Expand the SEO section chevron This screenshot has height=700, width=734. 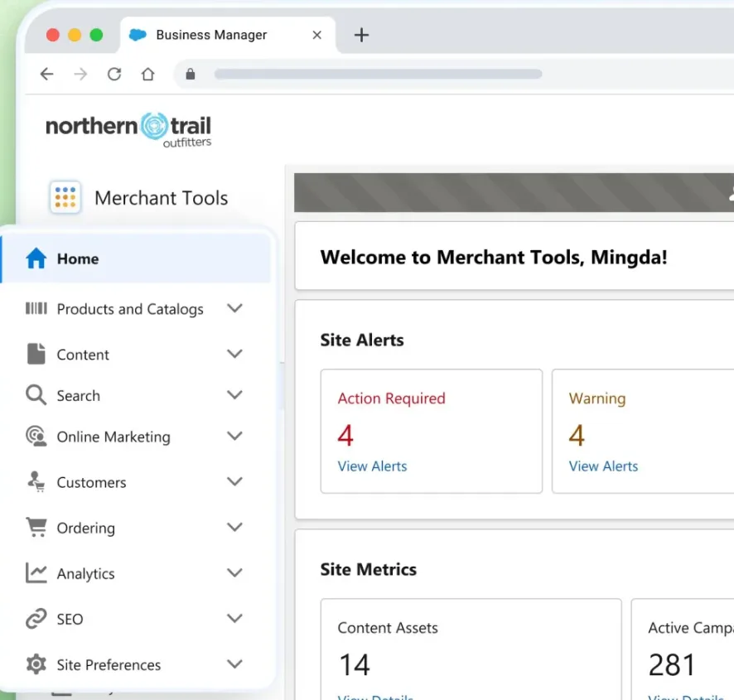[235, 618]
